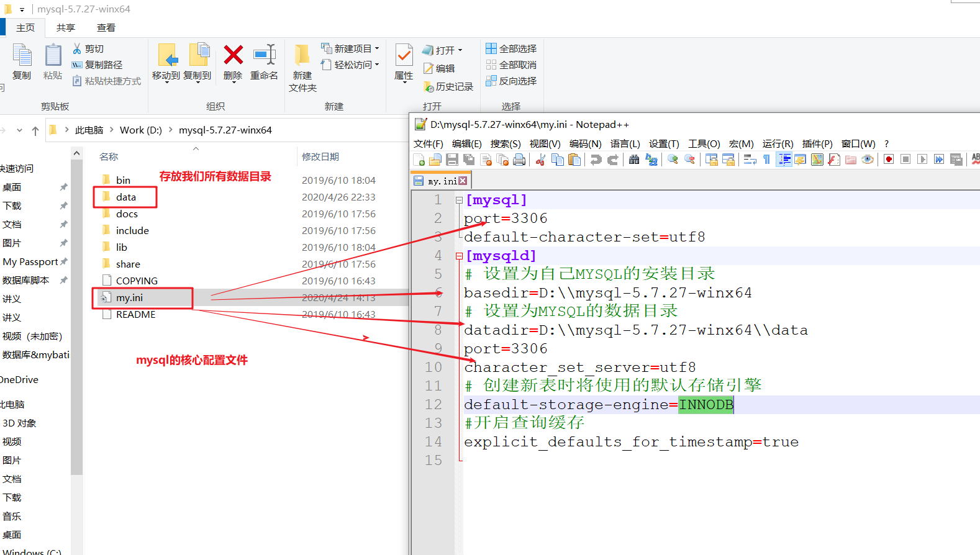Image resolution: width=980 pixels, height=555 pixels.
Task: Click the Start Recording macro red dot
Action: 889,160
